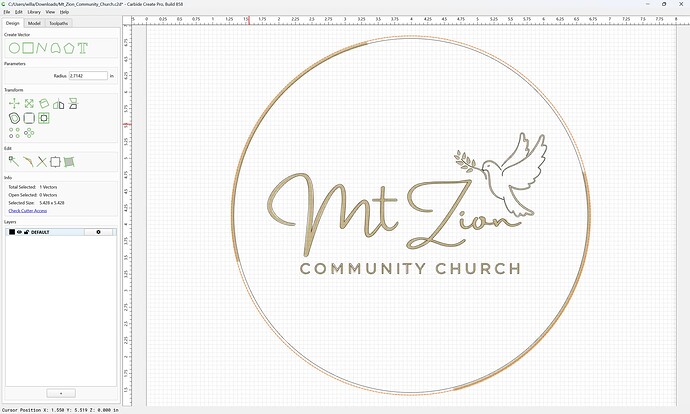Open the File menu
This screenshot has width=690, height=414.
click(7, 12)
